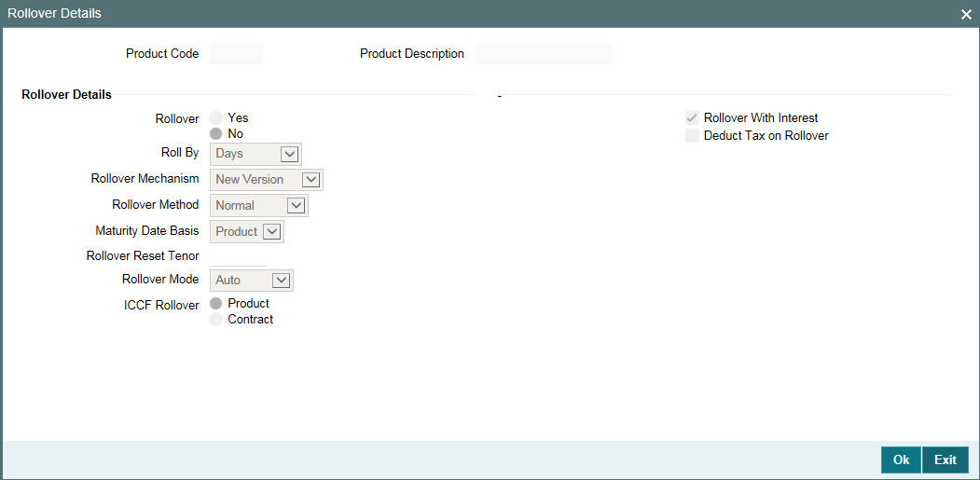
Task: Open the Rollover Method dropdown
Action: point(259,205)
